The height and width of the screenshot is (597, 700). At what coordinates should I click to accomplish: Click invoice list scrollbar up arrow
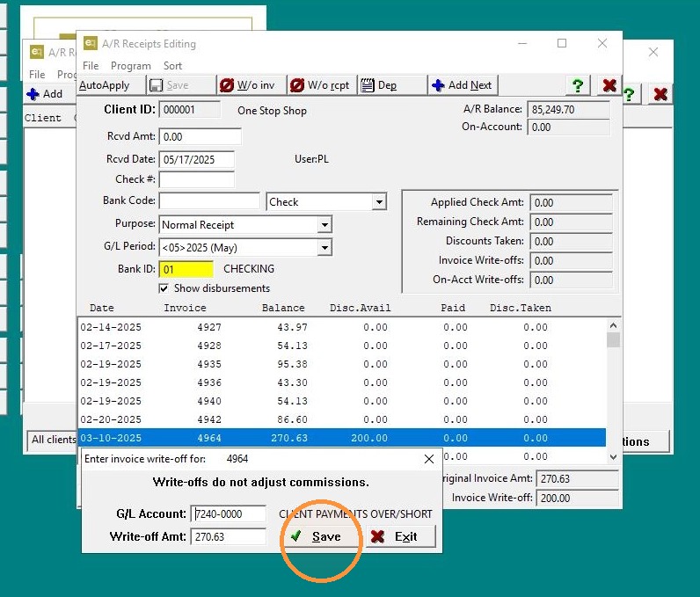pyautogui.click(x=613, y=325)
